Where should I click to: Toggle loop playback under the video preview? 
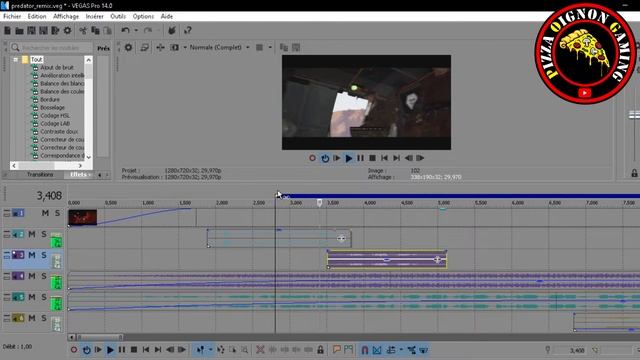tap(325, 158)
